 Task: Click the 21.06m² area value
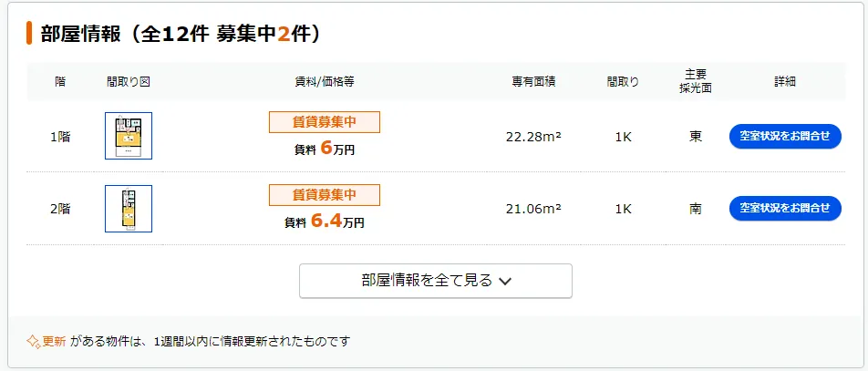point(533,209)
